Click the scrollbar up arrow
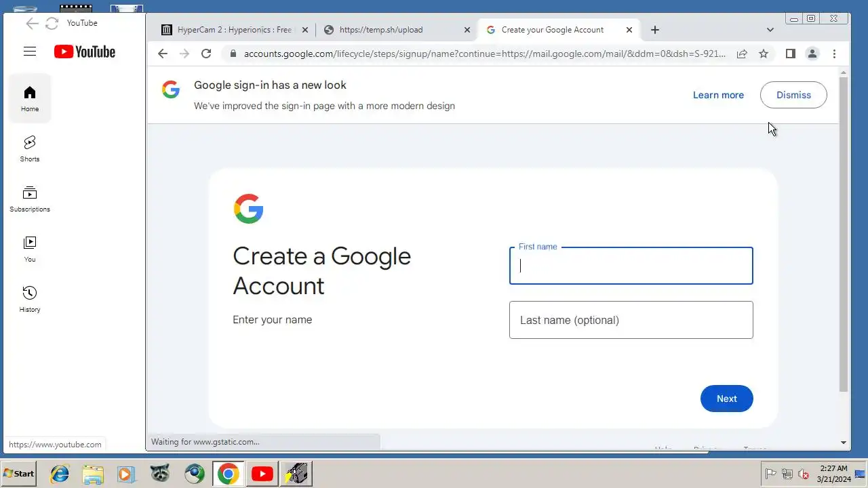 pyautogui.click(x=844, y=72)
